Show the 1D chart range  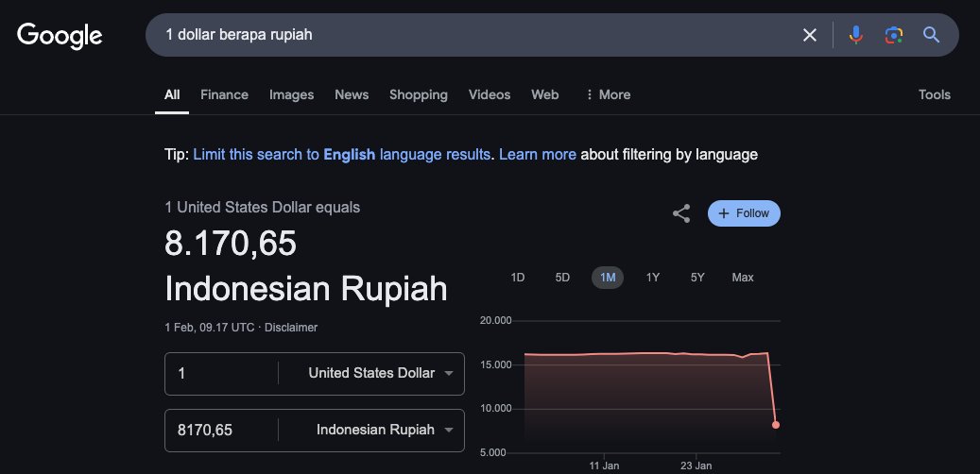[x=518, y=278]
